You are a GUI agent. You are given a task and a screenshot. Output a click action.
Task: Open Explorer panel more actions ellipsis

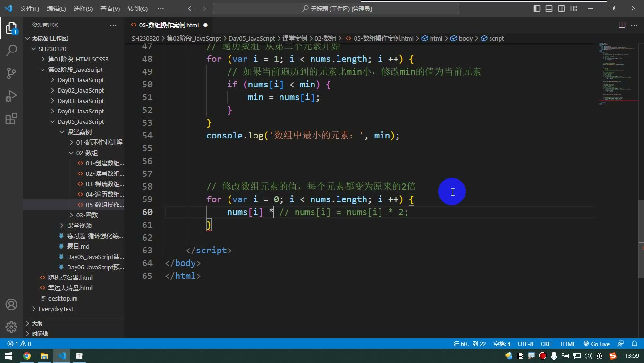click(113, 25)
